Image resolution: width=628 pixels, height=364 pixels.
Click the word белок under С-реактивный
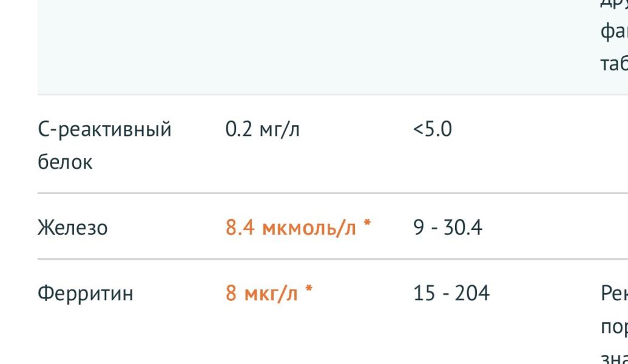click(65, 163)
